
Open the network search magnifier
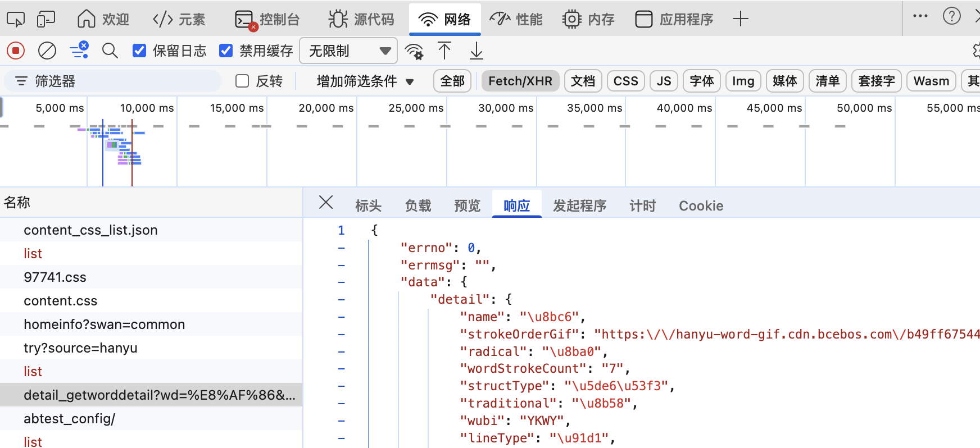coord(110,51)
